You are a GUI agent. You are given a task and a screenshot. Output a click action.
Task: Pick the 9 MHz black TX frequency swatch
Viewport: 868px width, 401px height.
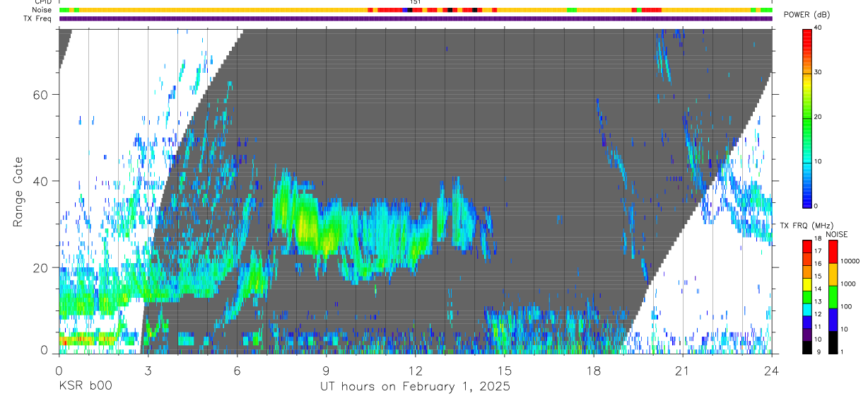[x=807, y=347]
